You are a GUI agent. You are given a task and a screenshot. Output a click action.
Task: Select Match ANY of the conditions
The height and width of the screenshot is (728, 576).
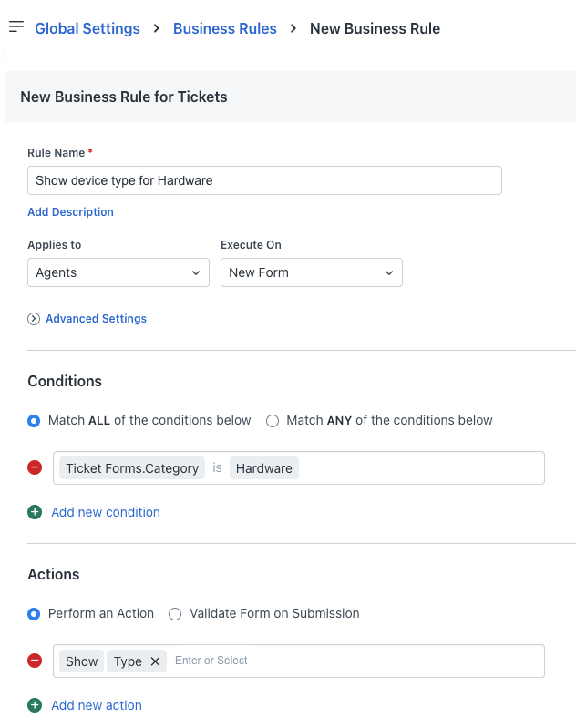273,421
